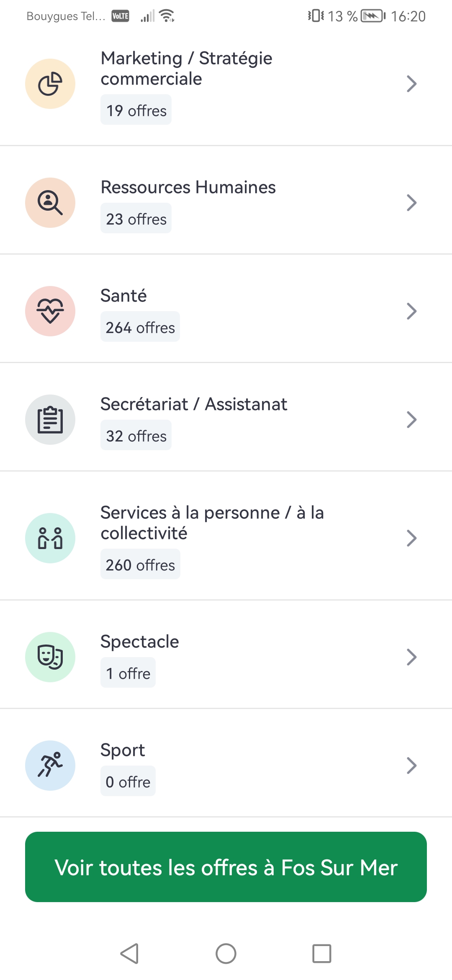The width and height of the screenshot is (452, 980).
Task: Tap the Ressources Humaines magnifier icon
Action: tap(50, 203)
